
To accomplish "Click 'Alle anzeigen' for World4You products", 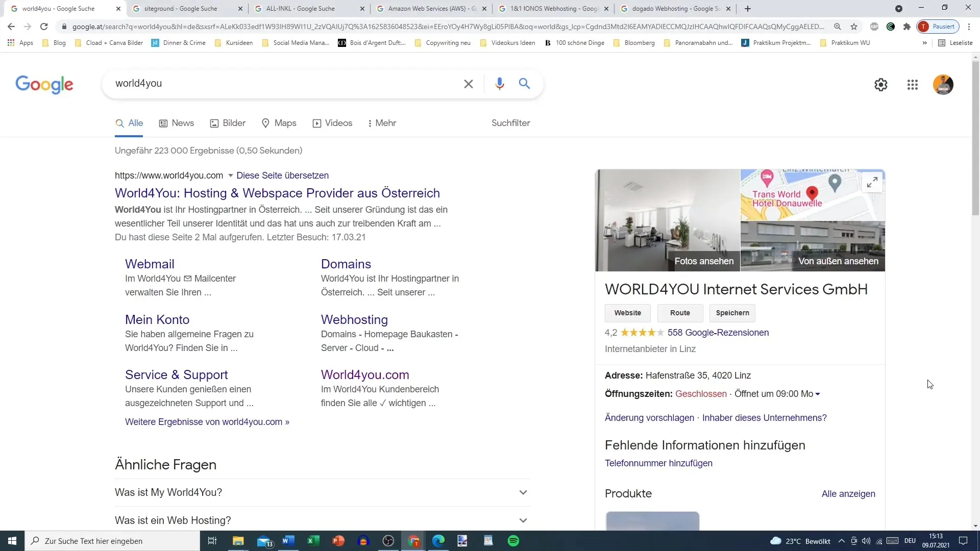I will click(x=849, y=493).
